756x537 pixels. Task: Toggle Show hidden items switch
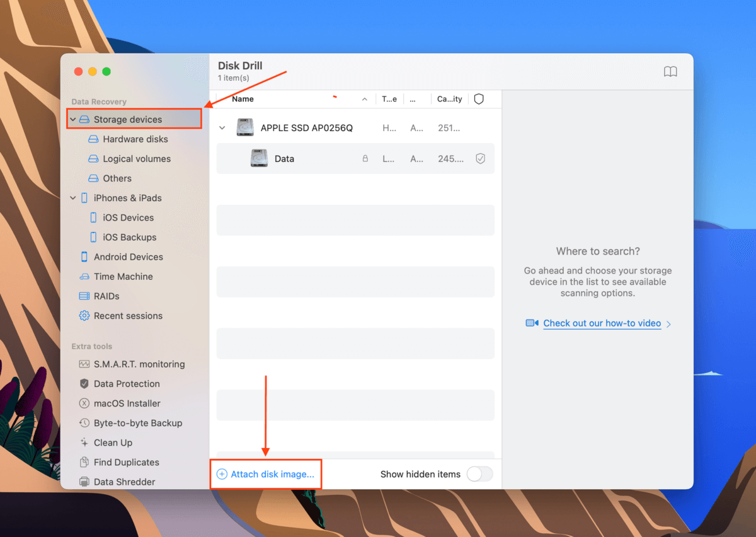480,474
